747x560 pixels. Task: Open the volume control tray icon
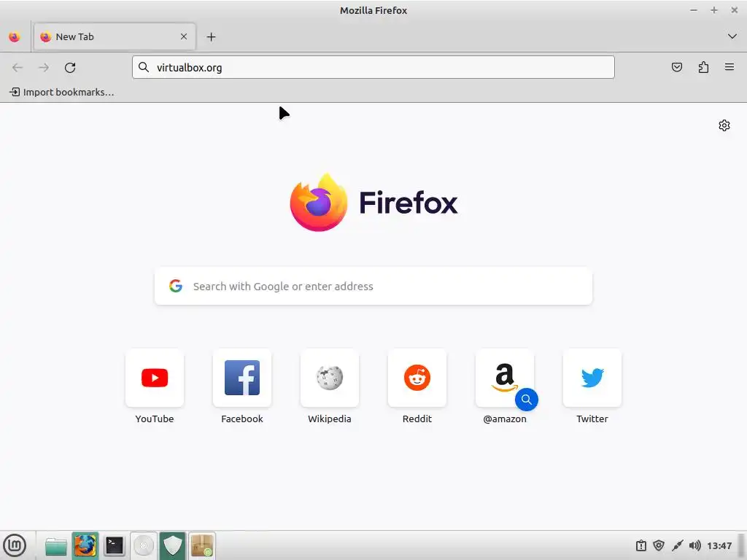coord(695,545)
